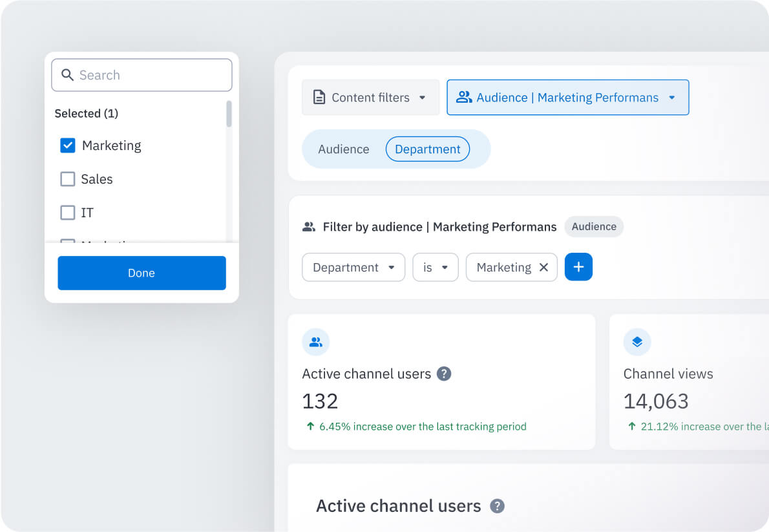
Task: Click the blue plus icon to add filter condition
Action: (x=578, y=266)
